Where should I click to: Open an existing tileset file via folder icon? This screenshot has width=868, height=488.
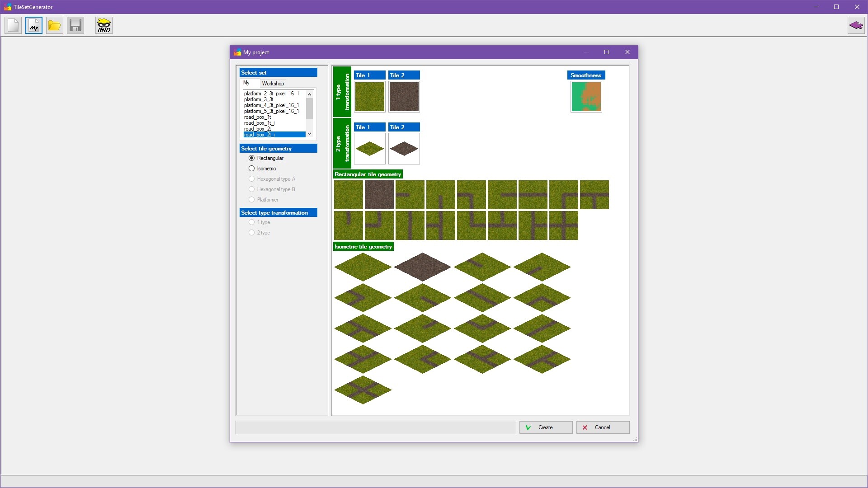point(54,25)
